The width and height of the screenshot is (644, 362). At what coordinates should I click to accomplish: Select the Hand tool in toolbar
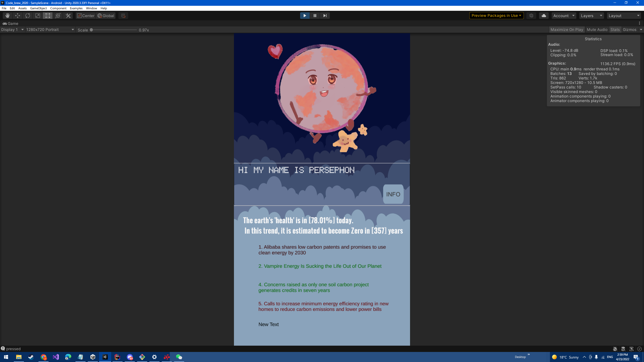(8, 16)
